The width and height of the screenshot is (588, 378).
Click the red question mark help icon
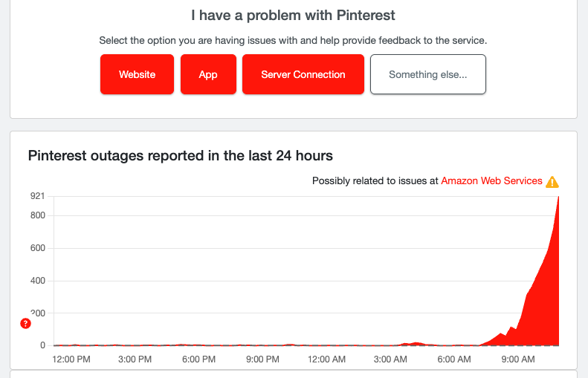pos(25,324)
